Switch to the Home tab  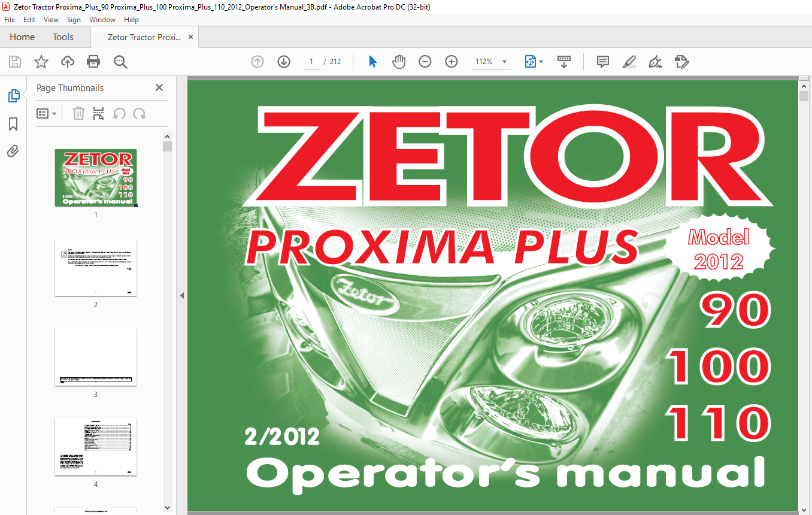[x=22, y=37]
